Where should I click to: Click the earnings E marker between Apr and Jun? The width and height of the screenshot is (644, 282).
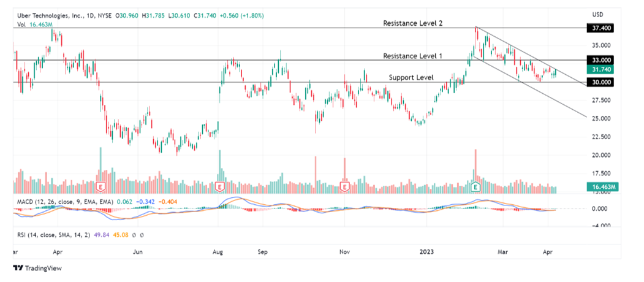click(100, 188)
